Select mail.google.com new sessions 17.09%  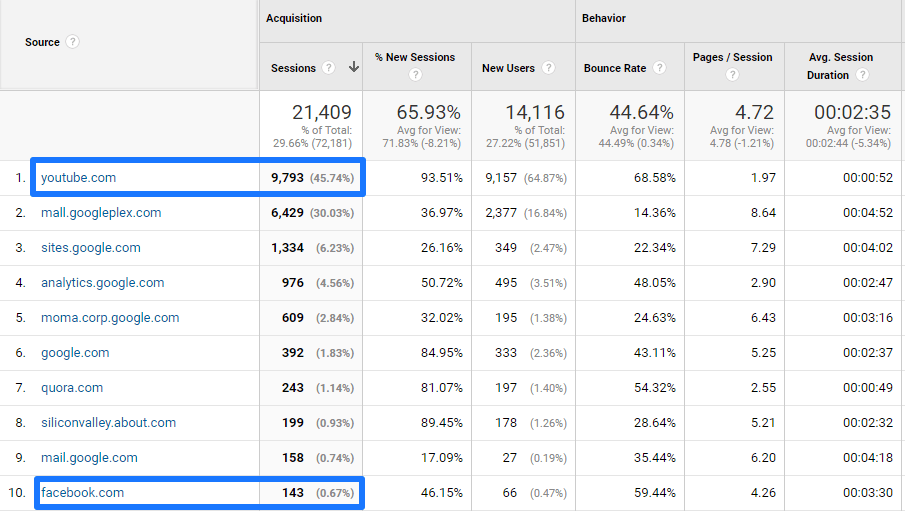pos(442,458)
